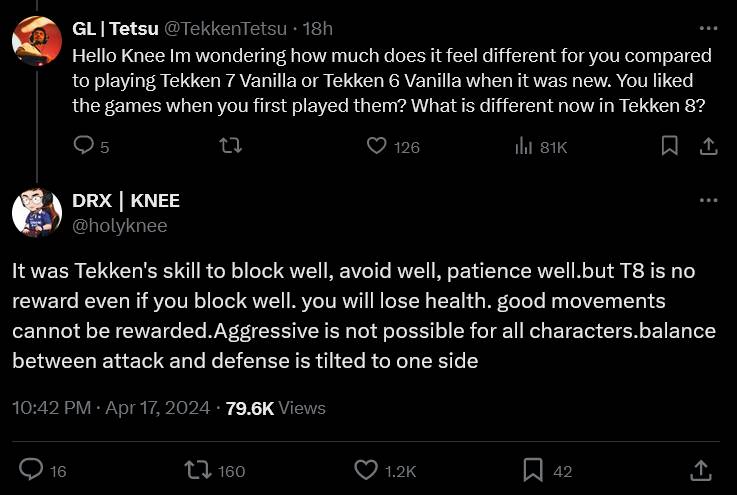The width and height of the screenshot is (737, 495).
Task: Open more options on Tetsu's tweet
Action: [x=708, y=29]
